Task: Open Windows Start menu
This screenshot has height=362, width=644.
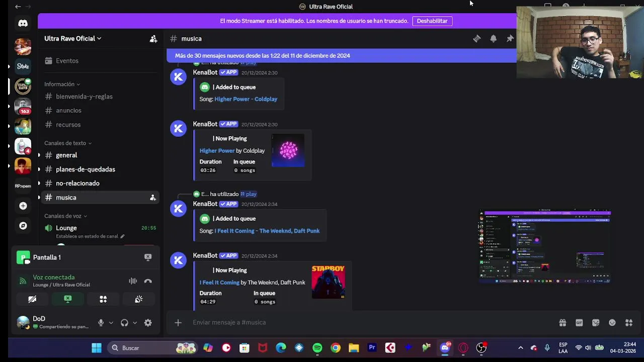Action: (97, 348)
